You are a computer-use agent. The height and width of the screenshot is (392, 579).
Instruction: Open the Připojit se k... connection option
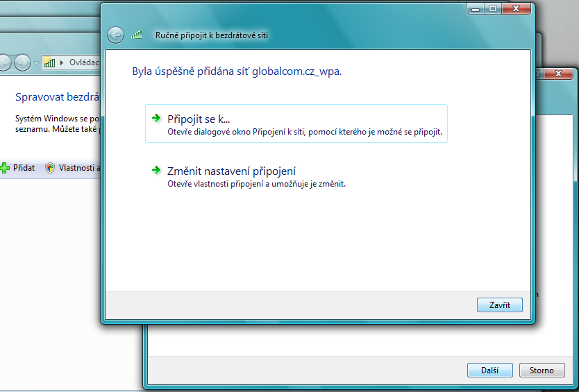point(199,119)
